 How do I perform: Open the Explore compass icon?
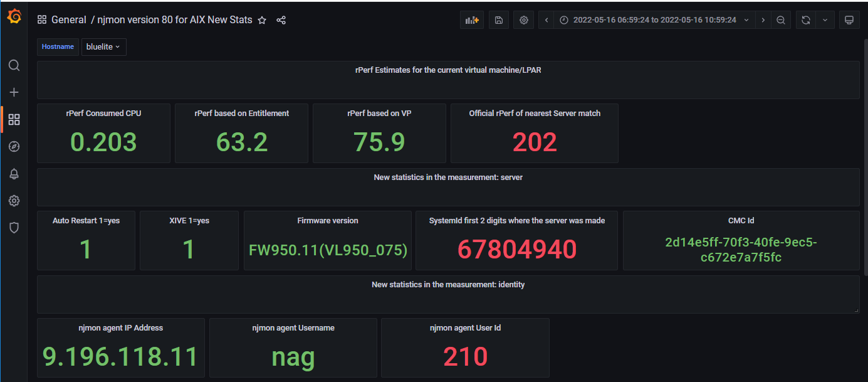pyautogui.click(x=14, y=147)
